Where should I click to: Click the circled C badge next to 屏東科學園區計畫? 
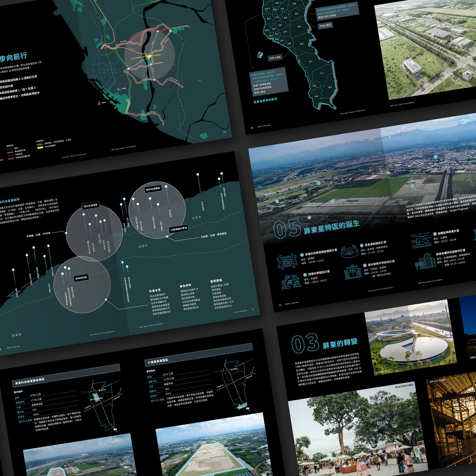(305, 275)
